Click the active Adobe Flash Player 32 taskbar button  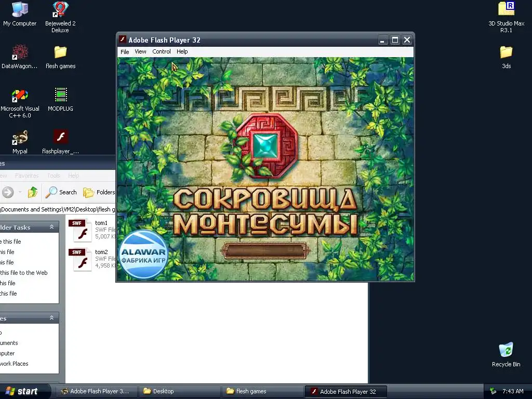pyautogui.click(x=345, y=391)
